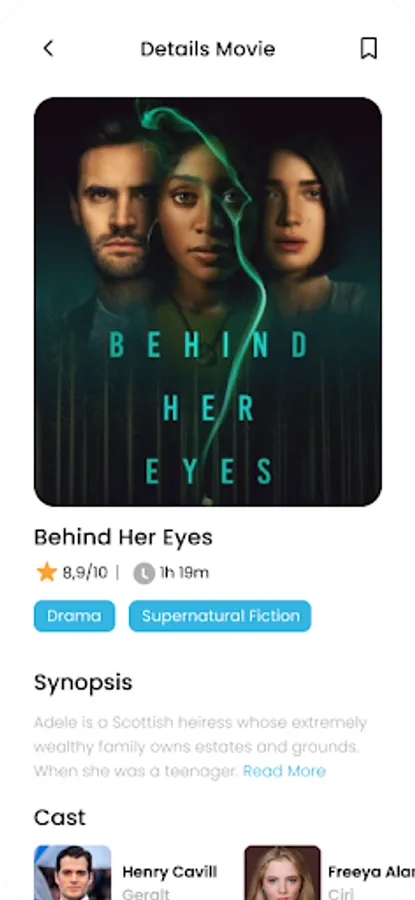415x900 pixels.
Task: Click the Behind Her Eyes title text
Action: click(123, 537)
